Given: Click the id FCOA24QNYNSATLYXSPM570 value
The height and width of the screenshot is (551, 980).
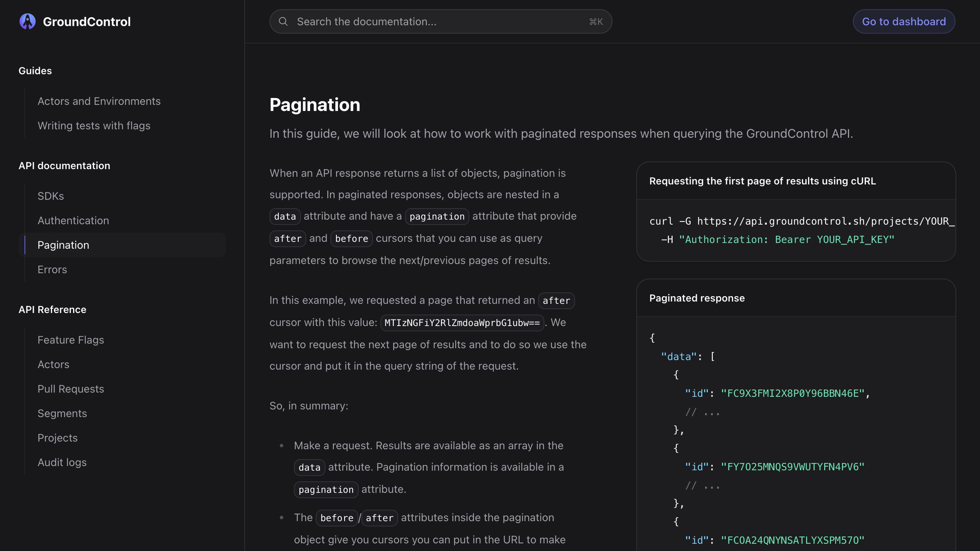Looking at the screenshot, I should (792, 540).
